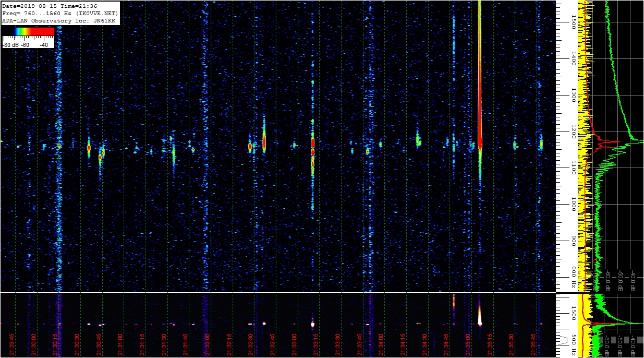Click '-60.0 dB' label in the upper spectrum graph
The image size is (644, 358).
click(608, 280)
